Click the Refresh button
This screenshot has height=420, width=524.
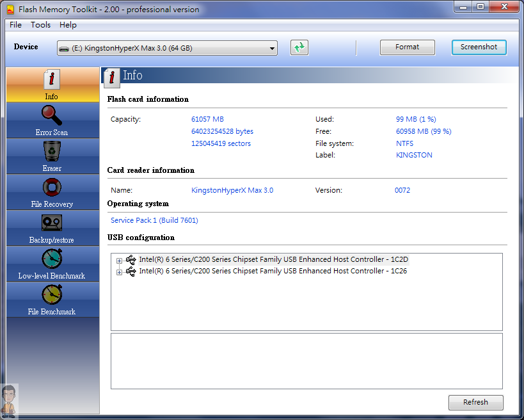475,402
